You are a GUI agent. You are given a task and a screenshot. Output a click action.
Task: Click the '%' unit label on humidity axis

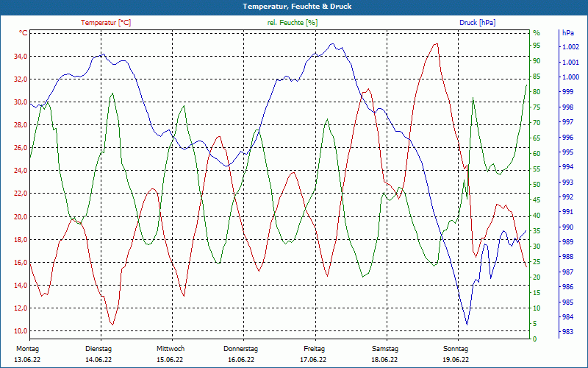pos(537,33)
